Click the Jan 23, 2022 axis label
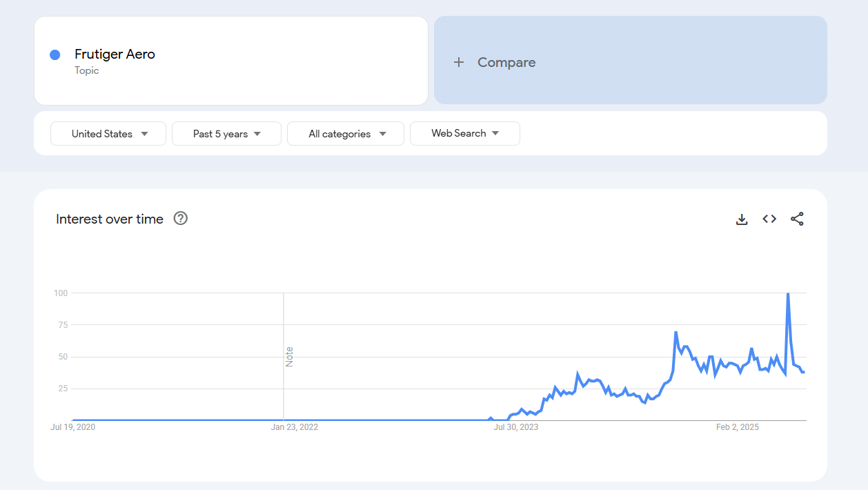This screenshot has width=868, height=490. tap(295, 427)
